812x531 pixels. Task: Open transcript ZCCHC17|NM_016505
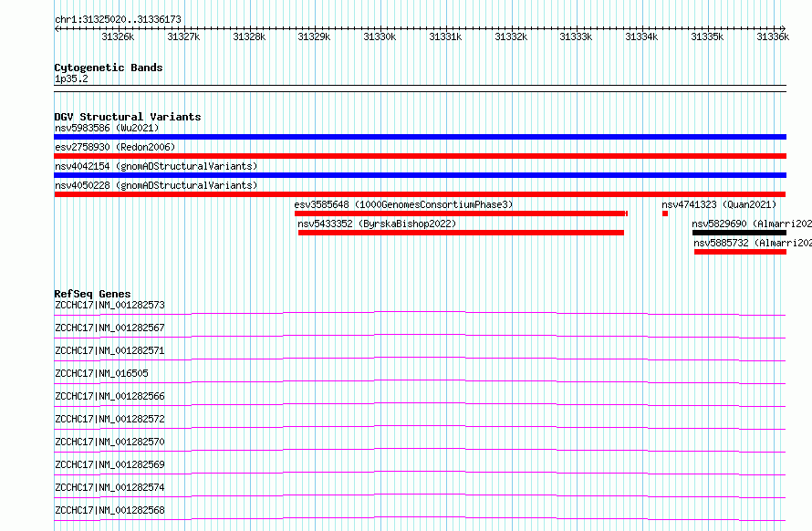[x=101, y=373]
